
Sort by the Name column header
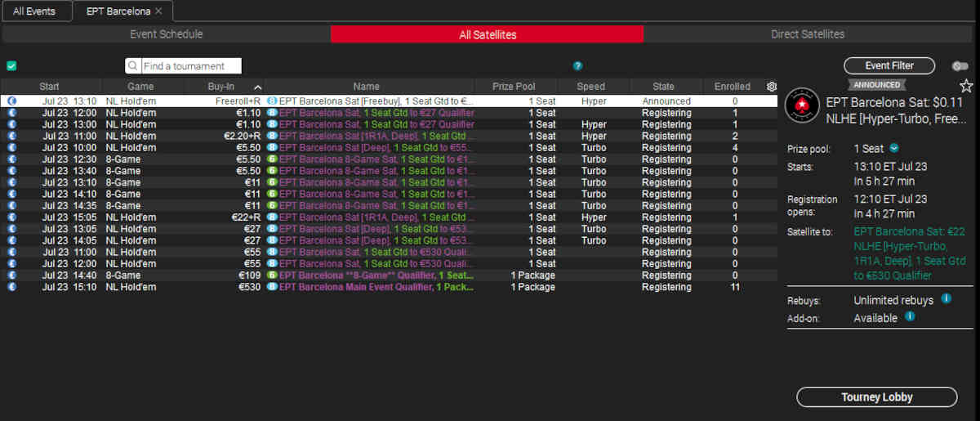click(367, 87)
